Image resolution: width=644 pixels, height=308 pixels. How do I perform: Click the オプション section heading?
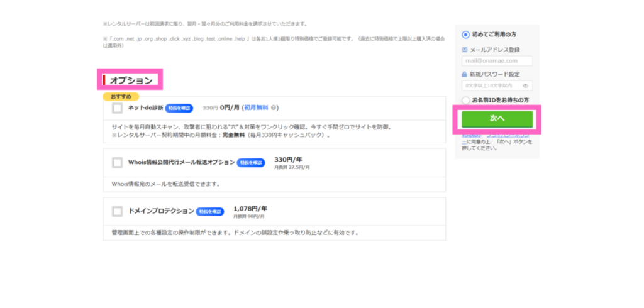coord(131,80)
